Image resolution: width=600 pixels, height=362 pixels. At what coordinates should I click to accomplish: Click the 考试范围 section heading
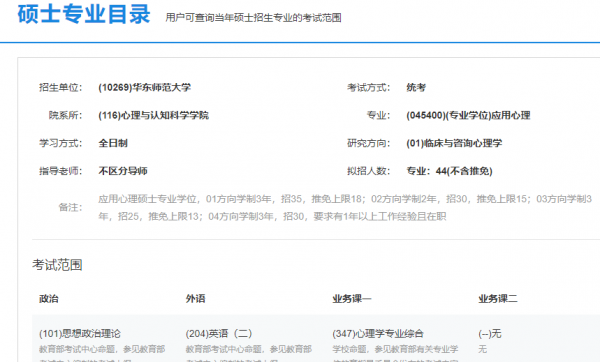pos(57,265)
